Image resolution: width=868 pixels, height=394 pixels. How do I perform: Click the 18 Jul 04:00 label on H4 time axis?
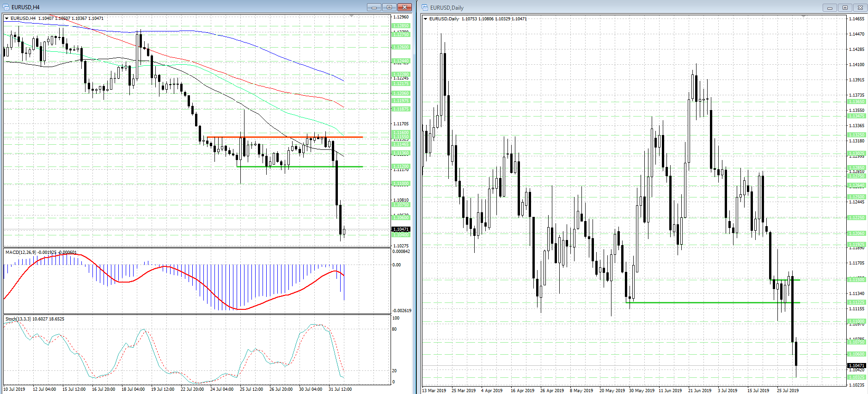coord(133,389)
